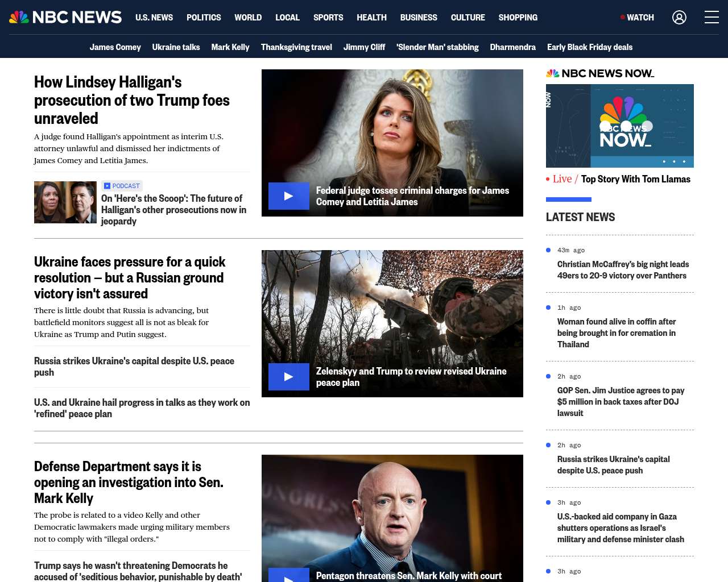Click the Watch live button
Image resolution: width=728 pixels, height=582 pixels.
[x=637, y=18]
